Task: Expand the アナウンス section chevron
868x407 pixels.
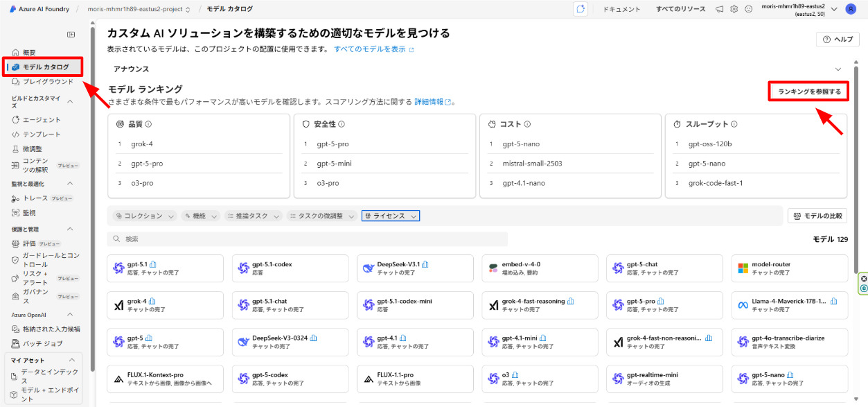Action: tap(837, 69)
